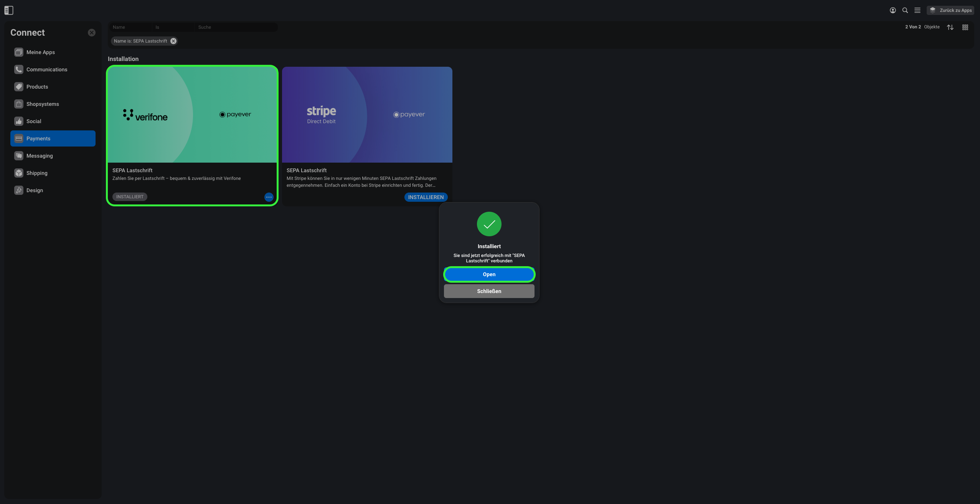Screen dimensions: 980x504
Task: Click the Communications phone icon
Action: (19, 69)
